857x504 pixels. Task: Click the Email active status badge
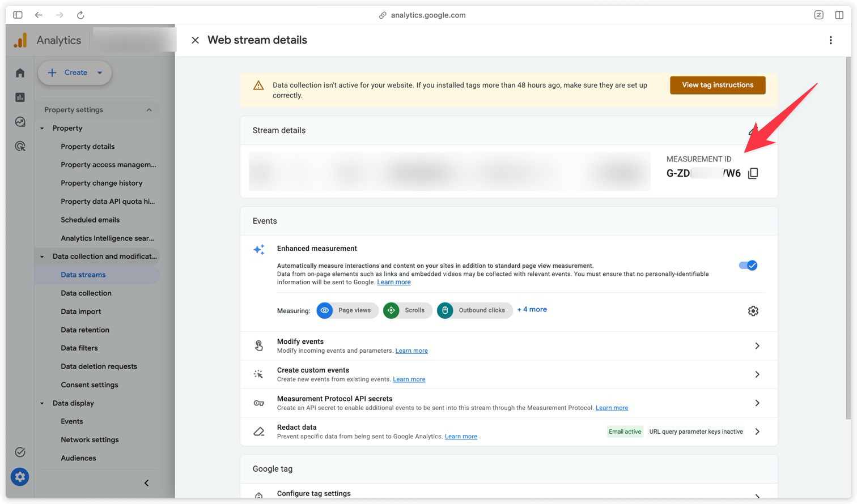[x=625, y=432]
